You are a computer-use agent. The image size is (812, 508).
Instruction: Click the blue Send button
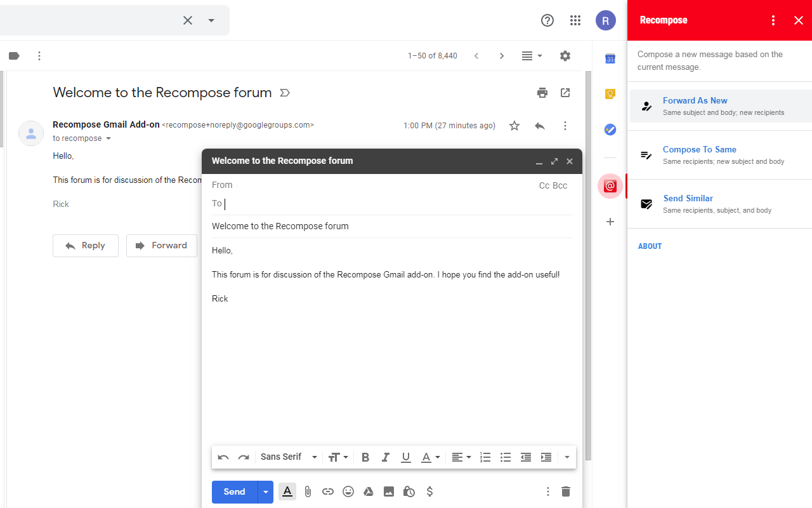(x=235, y=492)
